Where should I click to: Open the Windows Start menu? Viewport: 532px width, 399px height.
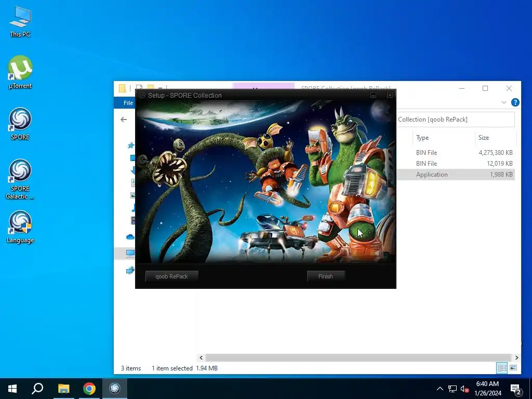pyautogui.click(x=12, y=389)
